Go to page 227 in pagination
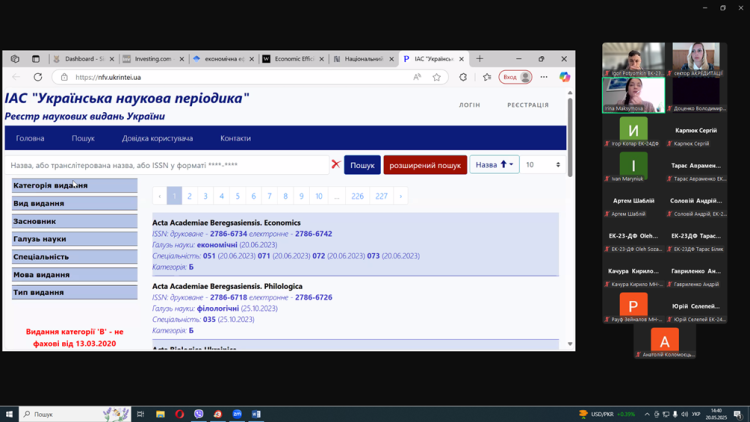750x422 pixels. [x=381, y=196]
